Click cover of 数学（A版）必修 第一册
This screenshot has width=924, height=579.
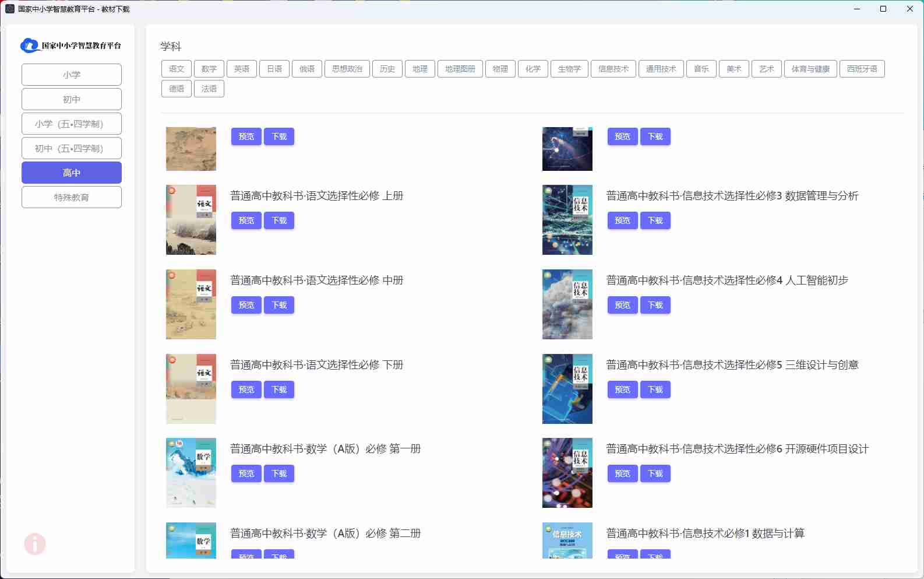pos(191,473)
